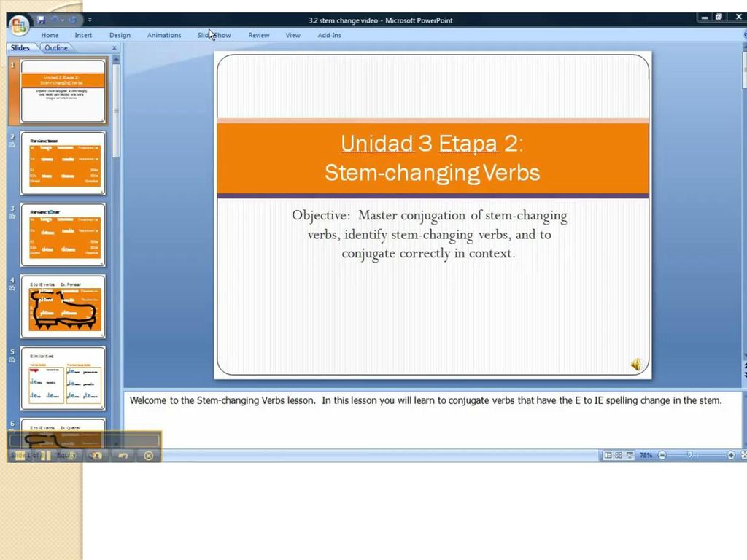Minimize the PowerPoint window

[x=705, y=17]
